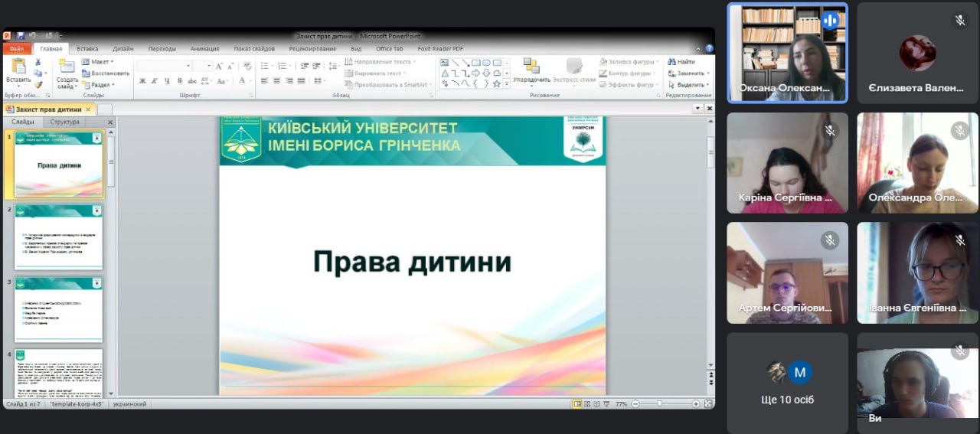The height and width of the screenshot is (434, 980).
Task: Toggle align text left
Action: coord(264,81)
